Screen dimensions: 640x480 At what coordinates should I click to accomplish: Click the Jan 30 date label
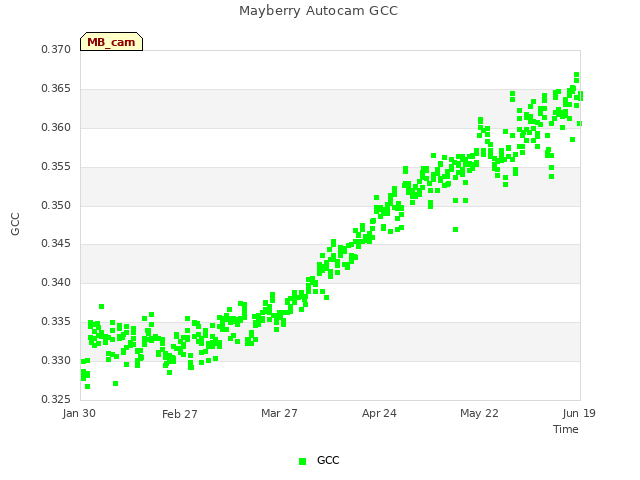coord(79,413)
